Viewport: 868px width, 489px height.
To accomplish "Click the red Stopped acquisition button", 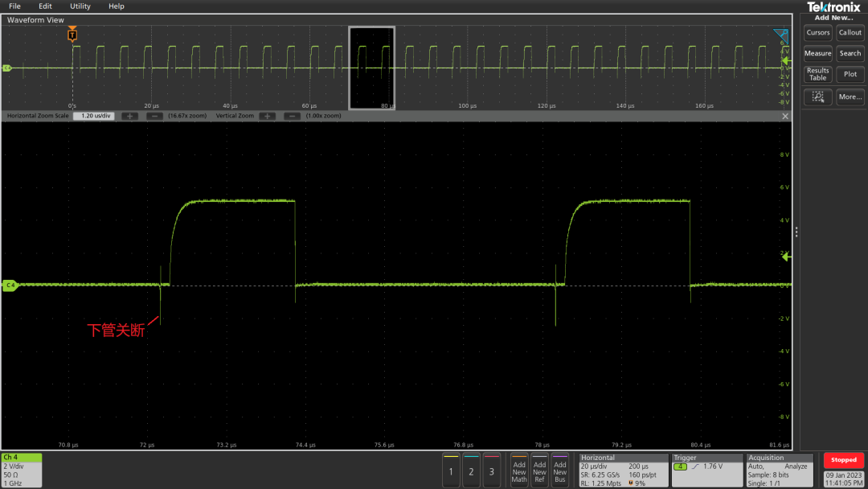I will (x=843, y=460).
